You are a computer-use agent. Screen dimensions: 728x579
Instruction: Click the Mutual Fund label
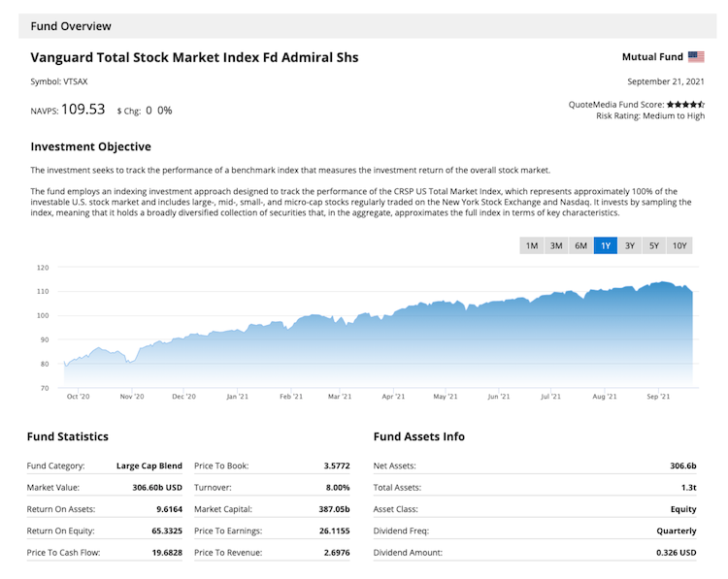tap(652, 56)
